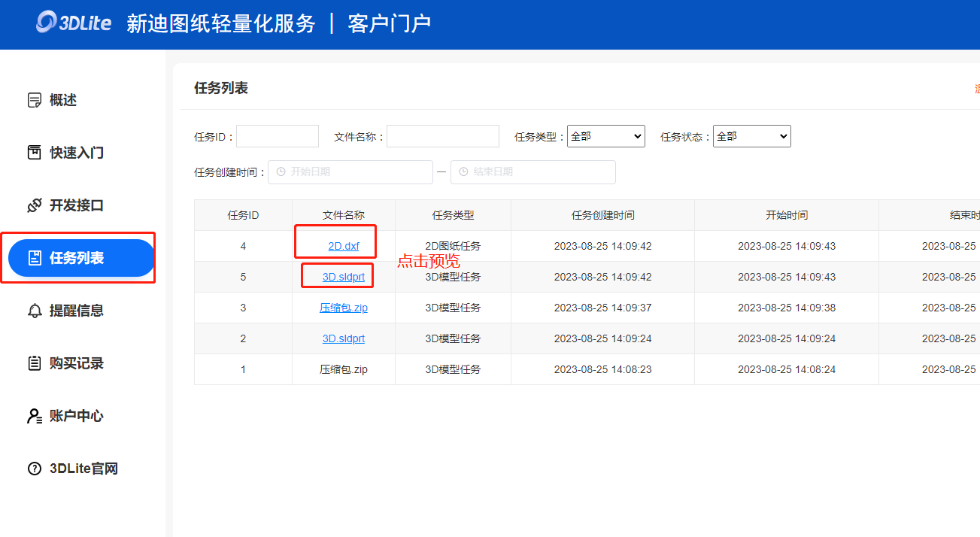This screenshot has height=537, width=980.
Task: Click the 开发接口 API link icon
Action: (34, 205)
